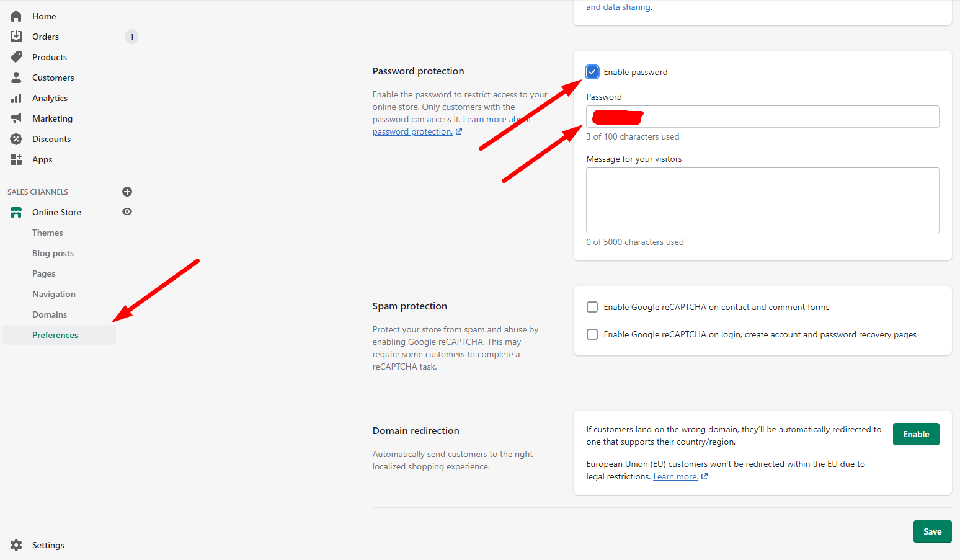Add a sales channel with plus icon

tap(127, 192)
